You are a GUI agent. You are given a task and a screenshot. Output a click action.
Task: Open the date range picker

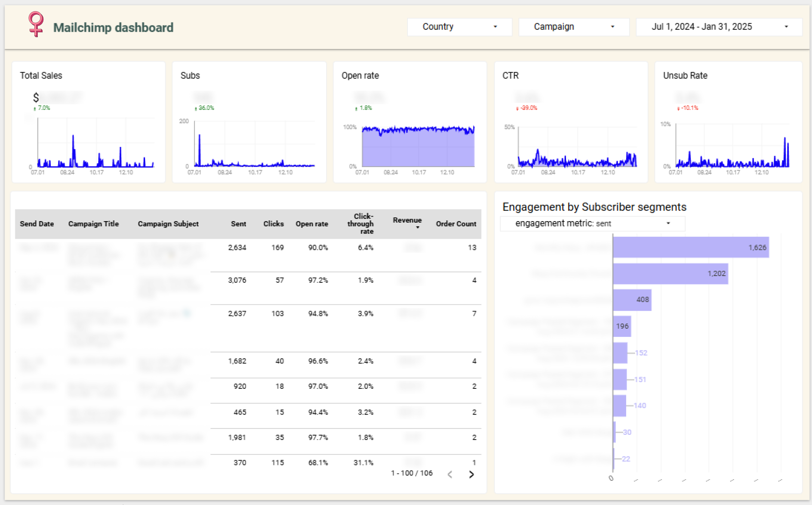719,27
